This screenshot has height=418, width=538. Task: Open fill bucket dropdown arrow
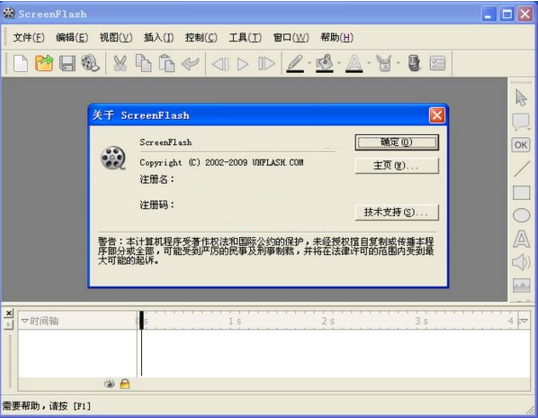point(339,63)
